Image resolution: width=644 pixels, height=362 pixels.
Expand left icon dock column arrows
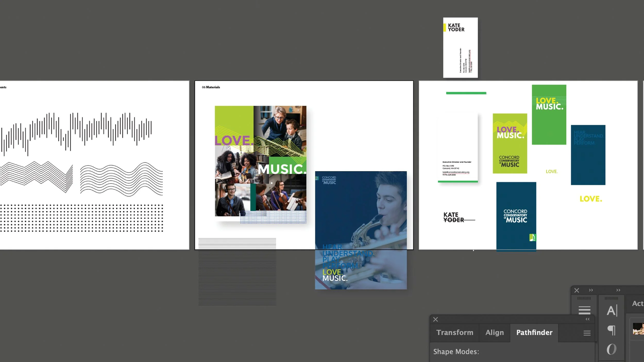591,290
